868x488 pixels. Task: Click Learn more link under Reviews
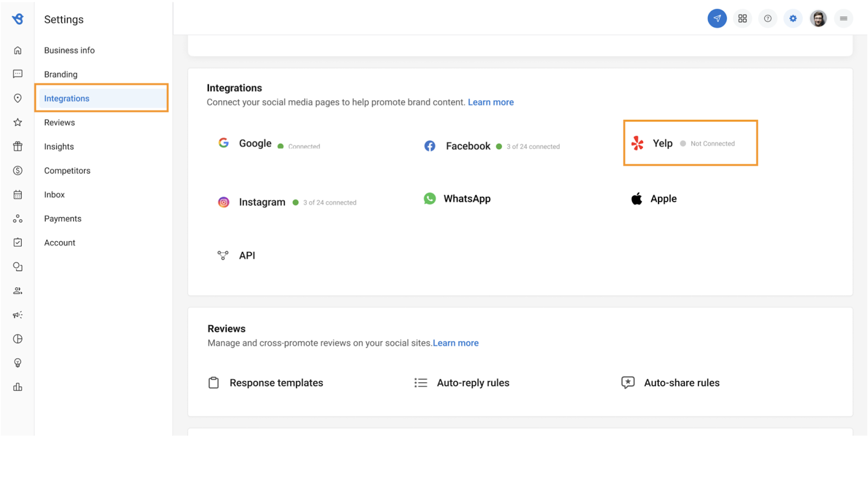coord(456,343)
